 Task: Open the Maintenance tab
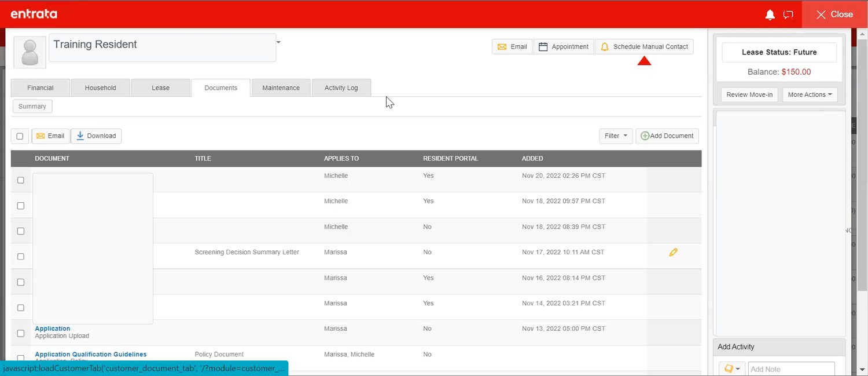point(281,88)
